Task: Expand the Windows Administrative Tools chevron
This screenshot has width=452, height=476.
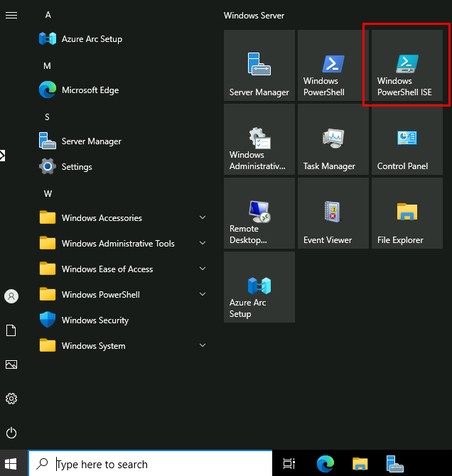Action: point(203,243)
